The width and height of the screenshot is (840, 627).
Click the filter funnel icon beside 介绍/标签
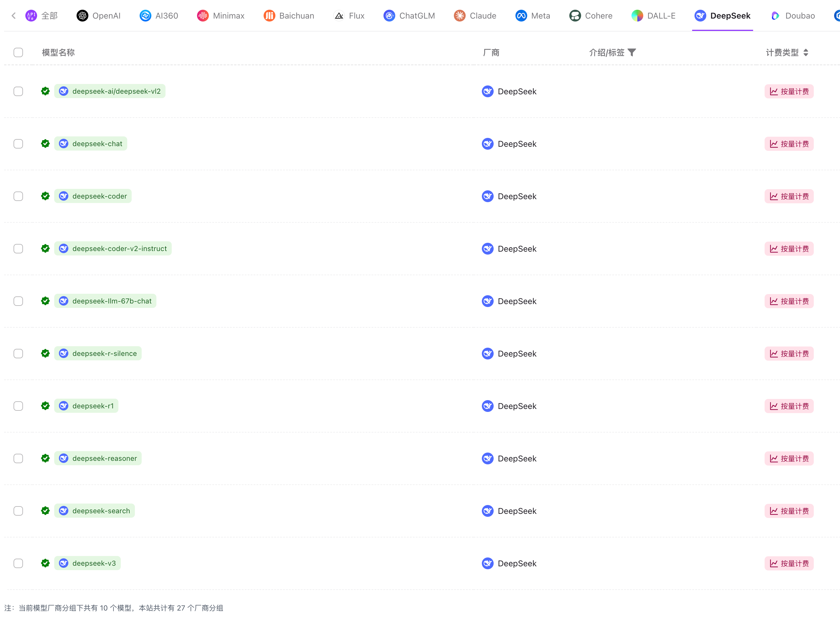click(632, 52)
